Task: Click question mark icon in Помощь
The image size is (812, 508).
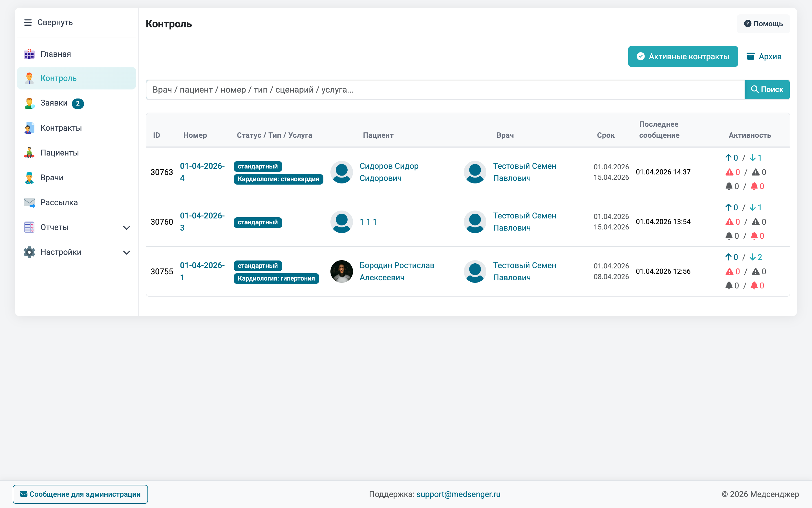Action: tap(748, 24)
